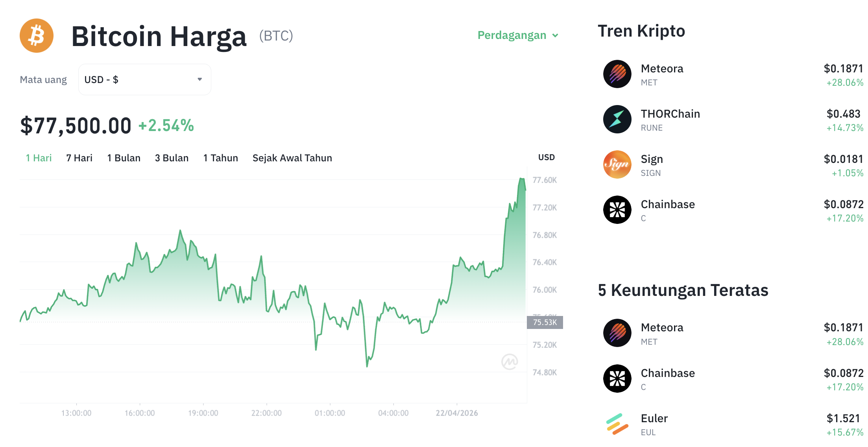
Task: Switch to Sejak Awal Tahun view
Action: click(292, 158)
